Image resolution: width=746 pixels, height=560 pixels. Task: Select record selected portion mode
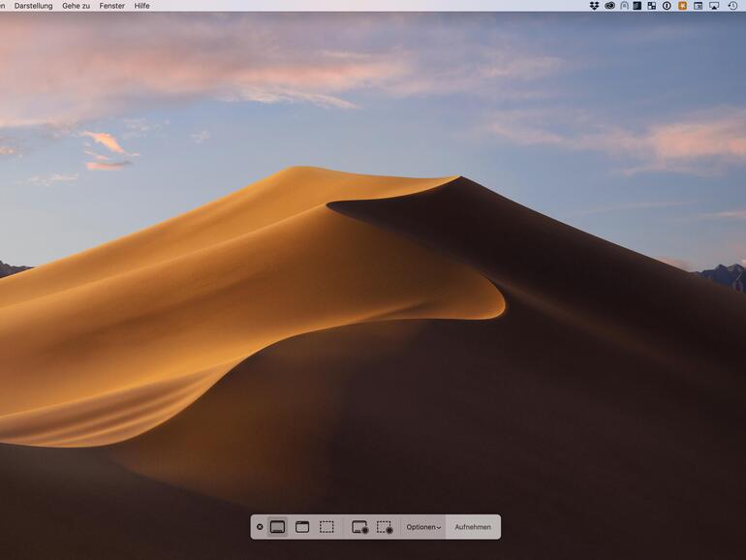coord(385,527)
